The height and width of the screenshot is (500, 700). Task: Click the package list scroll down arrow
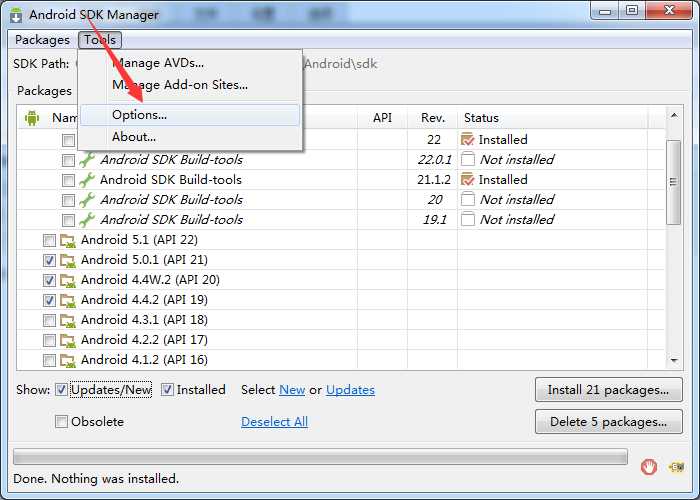pos(674,361)
